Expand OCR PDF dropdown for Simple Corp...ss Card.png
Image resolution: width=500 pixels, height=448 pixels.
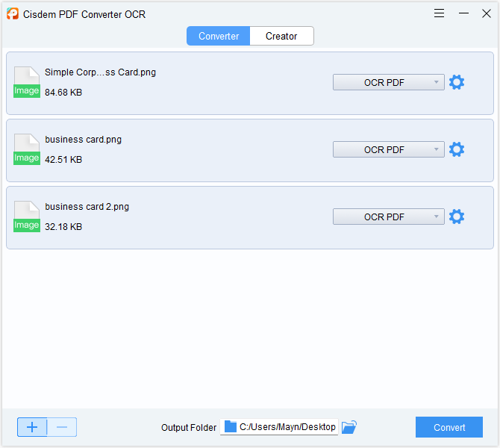[x=388, y=82]
